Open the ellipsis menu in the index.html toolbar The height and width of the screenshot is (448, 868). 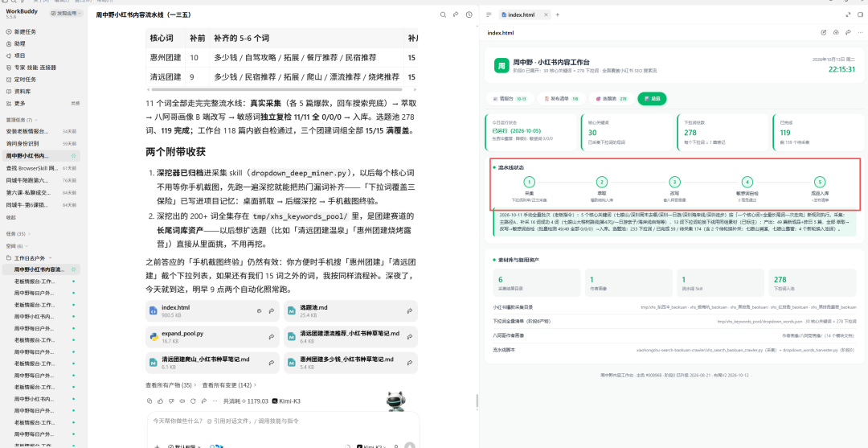tap(860, 33)
